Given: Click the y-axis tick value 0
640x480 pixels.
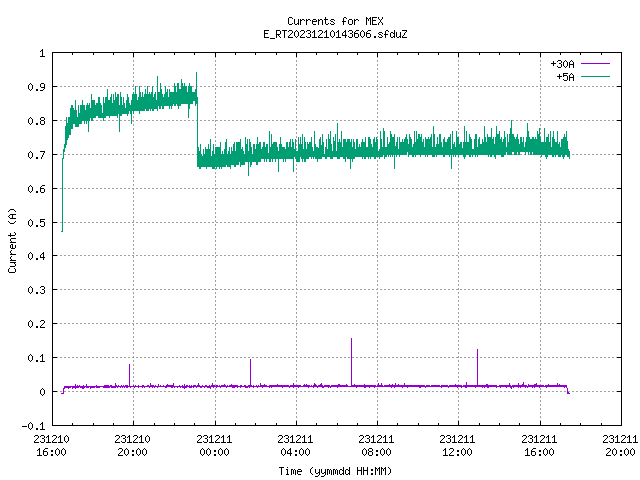Looking at the screenshot, I should (42, 392).
